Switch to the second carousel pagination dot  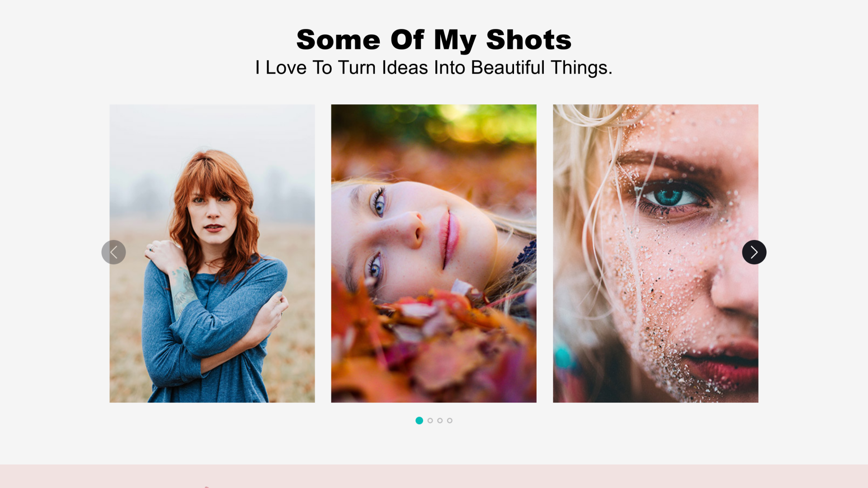coord(430,421)
